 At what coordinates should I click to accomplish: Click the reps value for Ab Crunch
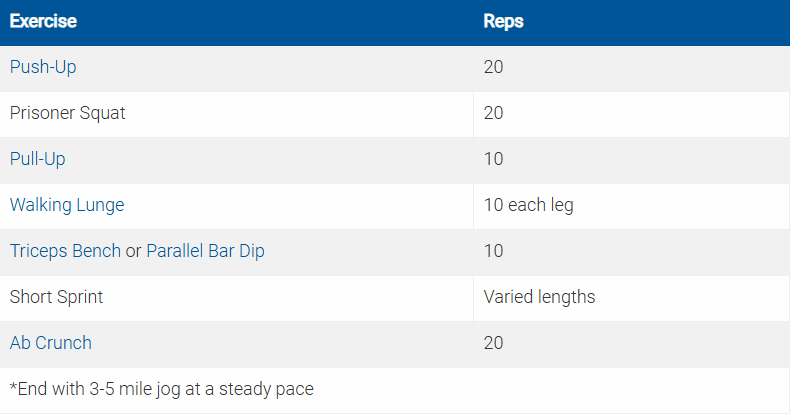coord(493,343)
